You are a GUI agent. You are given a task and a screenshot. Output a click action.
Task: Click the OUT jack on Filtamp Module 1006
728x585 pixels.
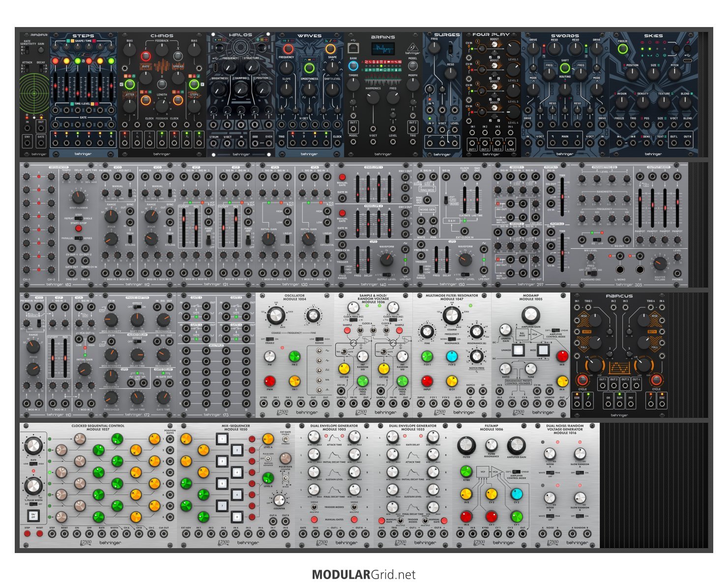[523, 535]
